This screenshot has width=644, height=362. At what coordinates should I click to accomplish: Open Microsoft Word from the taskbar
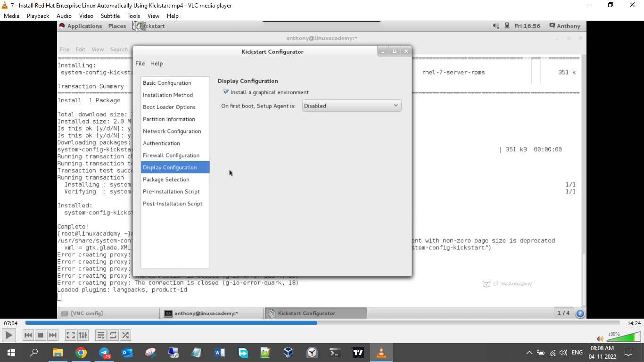click(x=220, y=353)
